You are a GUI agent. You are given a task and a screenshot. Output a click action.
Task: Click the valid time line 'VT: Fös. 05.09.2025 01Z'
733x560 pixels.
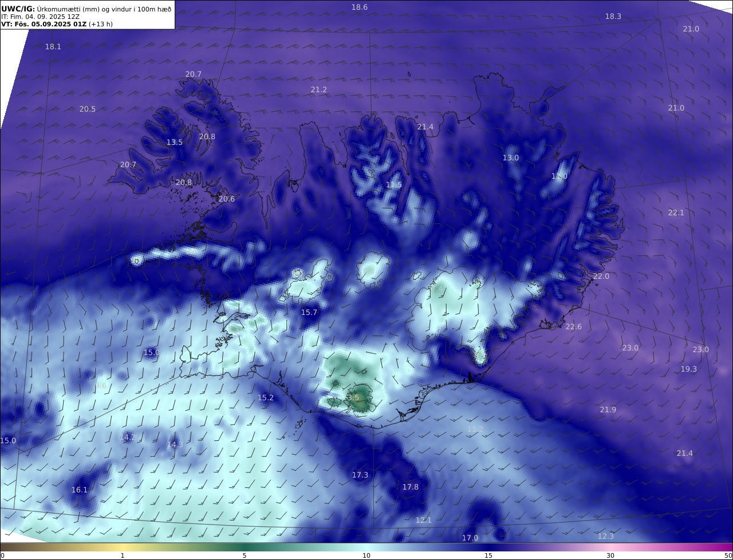44,24
